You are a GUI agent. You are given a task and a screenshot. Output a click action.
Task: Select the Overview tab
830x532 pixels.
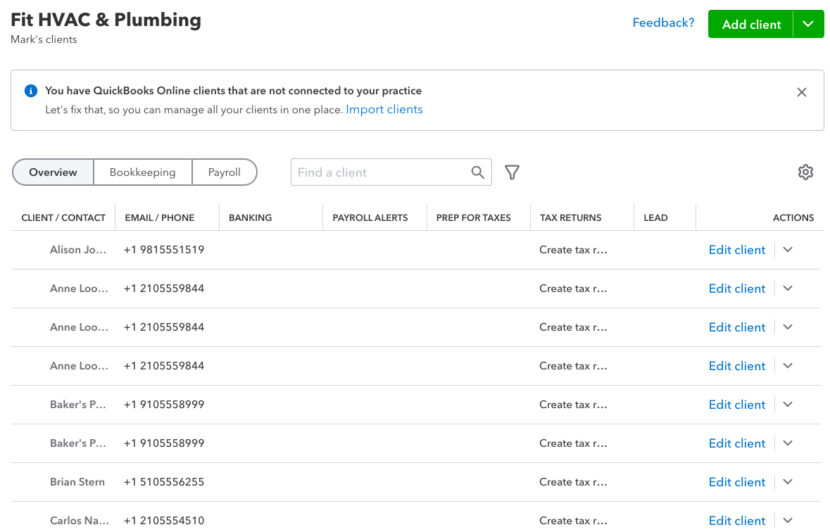53,172
